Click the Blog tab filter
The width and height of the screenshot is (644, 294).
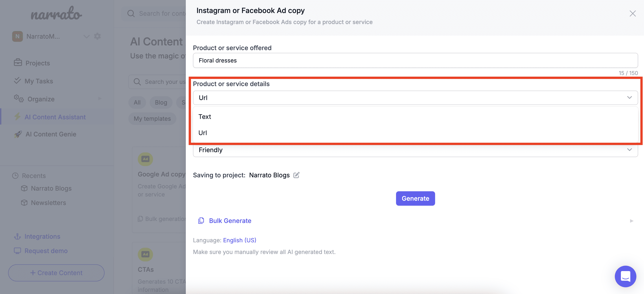[161, 102]
